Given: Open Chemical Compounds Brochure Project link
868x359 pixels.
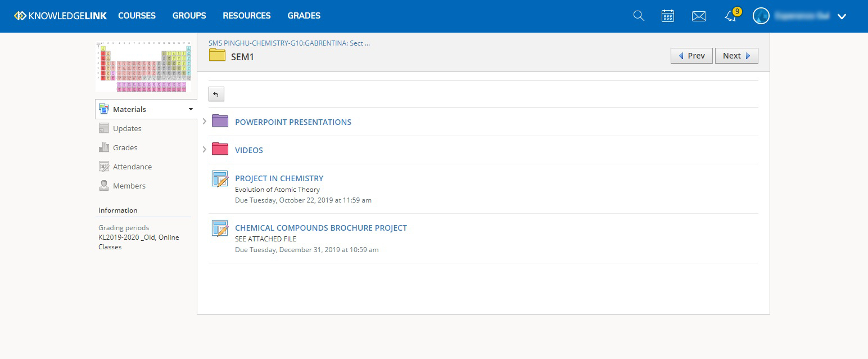Looking at the screenshot, I should (321, 228).
